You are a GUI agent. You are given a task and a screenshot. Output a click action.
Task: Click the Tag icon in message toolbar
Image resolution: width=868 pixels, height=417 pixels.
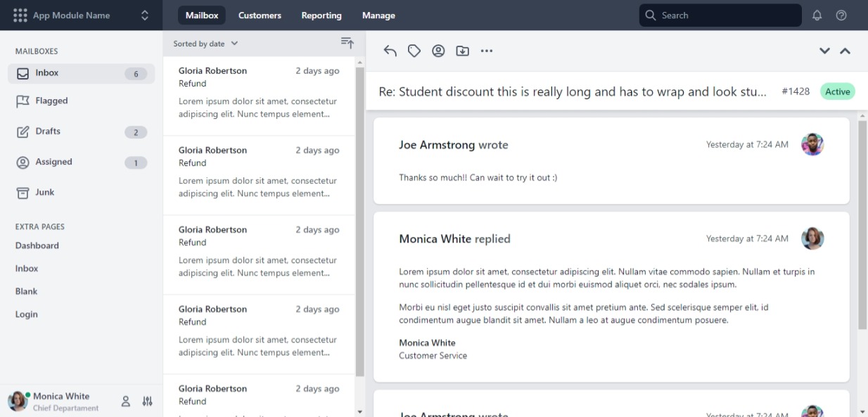point(414,51)
